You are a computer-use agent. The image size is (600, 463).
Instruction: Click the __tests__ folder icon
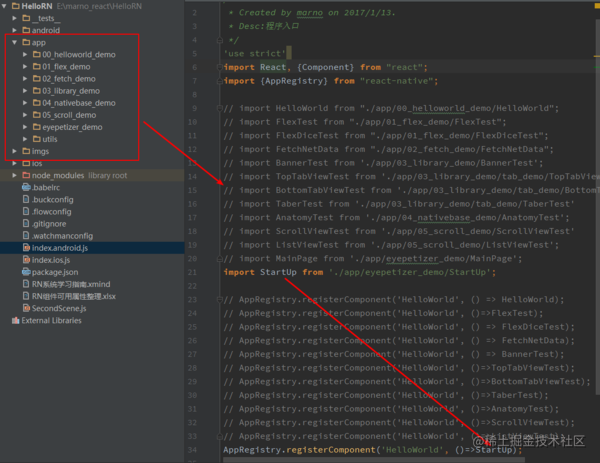26,18
